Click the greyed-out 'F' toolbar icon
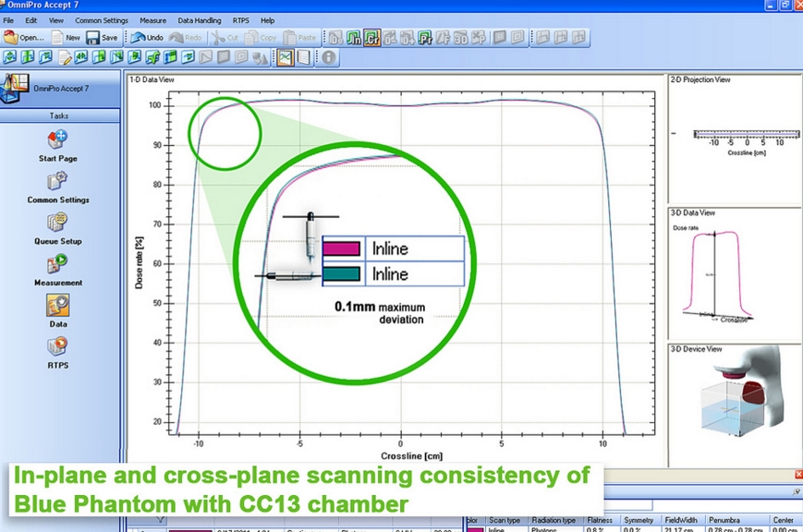The height and width of the screenshot is (532, 803). pos(443,38)
